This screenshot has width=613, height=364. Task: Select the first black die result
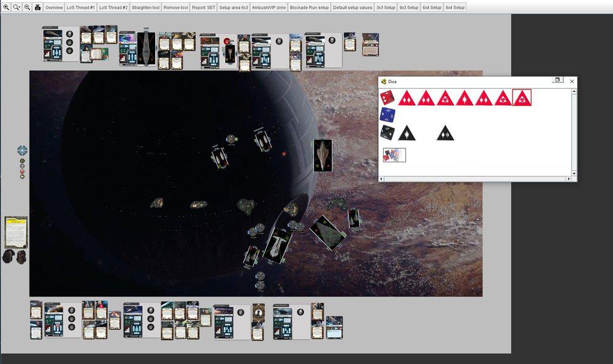[x=407, y=132]
